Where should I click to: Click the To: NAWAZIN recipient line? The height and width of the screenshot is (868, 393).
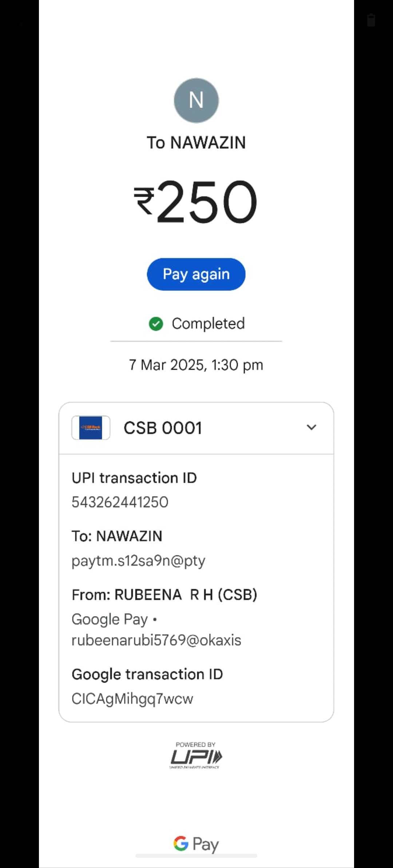(117, 536)
